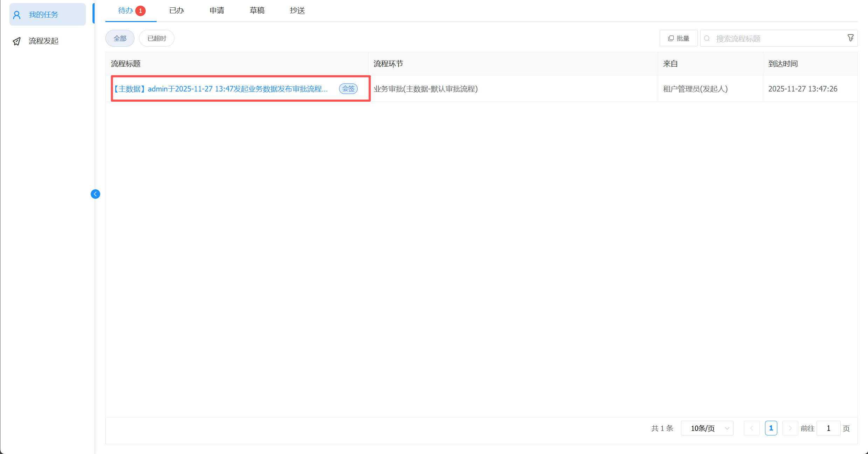Click the 前往 page number input
The width and height of the screenshot is (868, 454).
[x=828, y=428]
